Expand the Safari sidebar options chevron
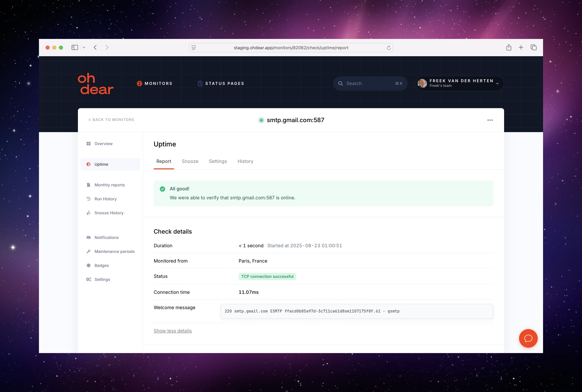This screenshot has width=582, height=392. pos(84,47)
